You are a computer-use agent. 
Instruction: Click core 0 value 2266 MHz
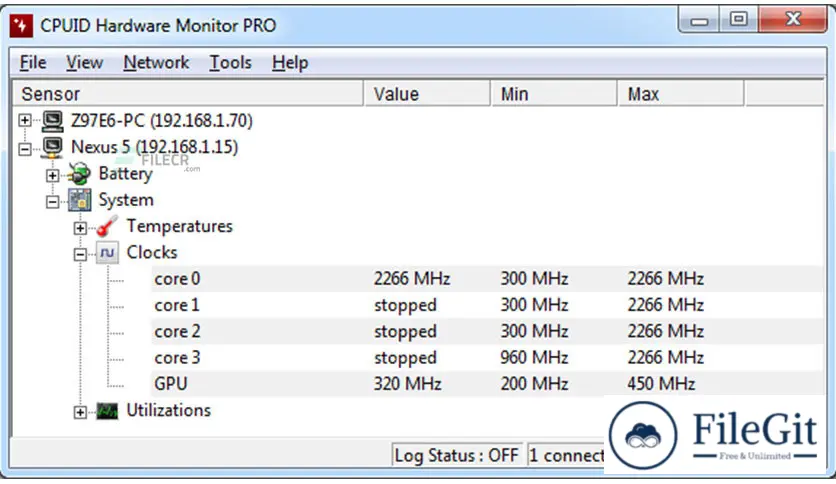pos(412,279)
